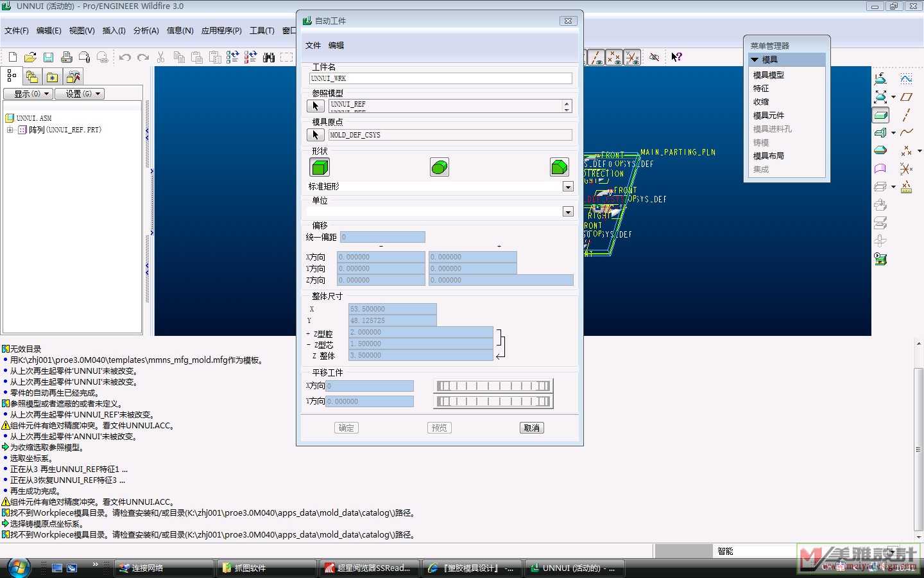Screen dimensions: 924x578
Task: Open the 工具(T) menu
Action: [x=262, y=31]
